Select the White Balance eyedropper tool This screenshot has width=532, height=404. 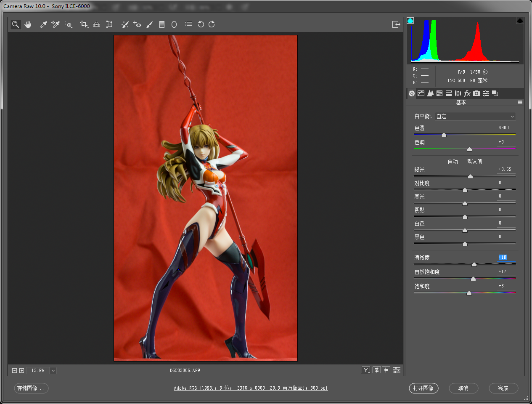click(x=43, y=24)
